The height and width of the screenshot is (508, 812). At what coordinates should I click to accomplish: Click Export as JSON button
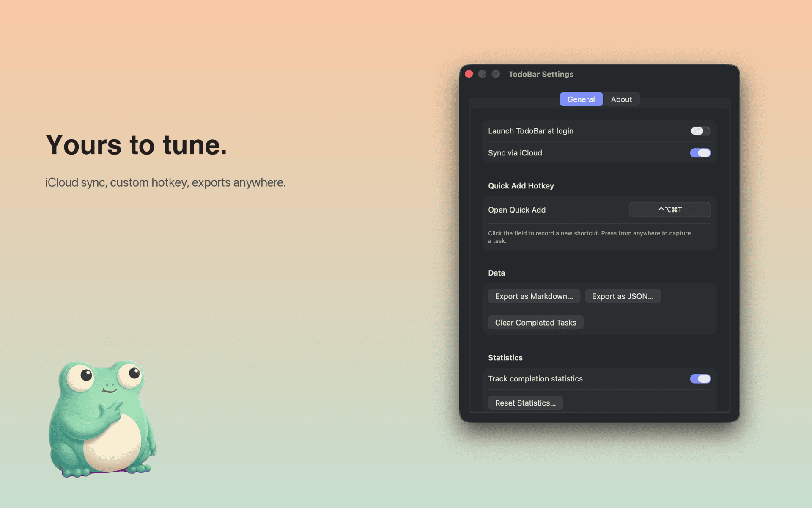[x=623, y=296]
